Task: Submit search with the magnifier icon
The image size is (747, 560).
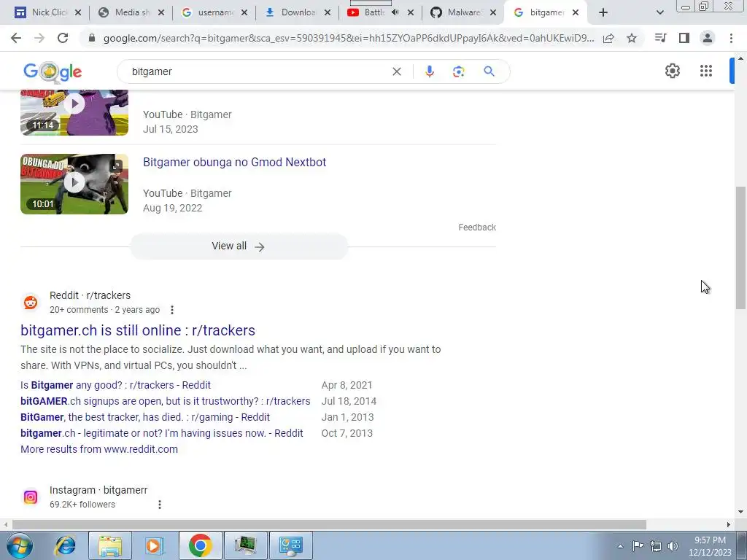Action: click(x=489, y=71)
